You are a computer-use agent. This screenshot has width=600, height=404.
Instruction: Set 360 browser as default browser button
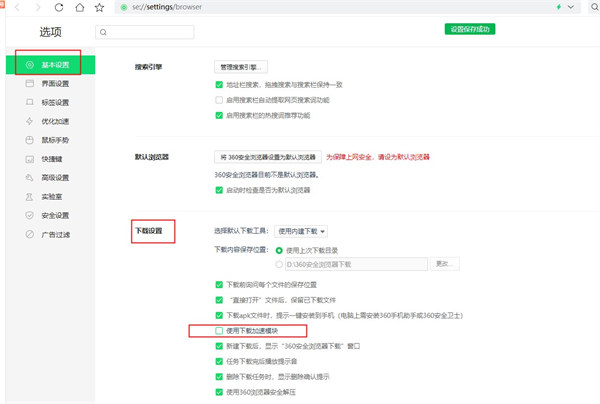coord(268,157)
